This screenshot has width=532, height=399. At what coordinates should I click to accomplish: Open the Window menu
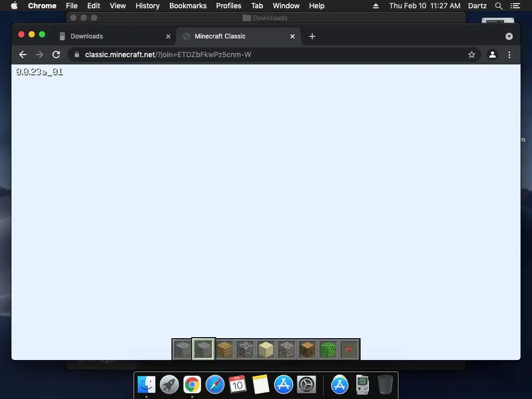[x=286, y=6]
